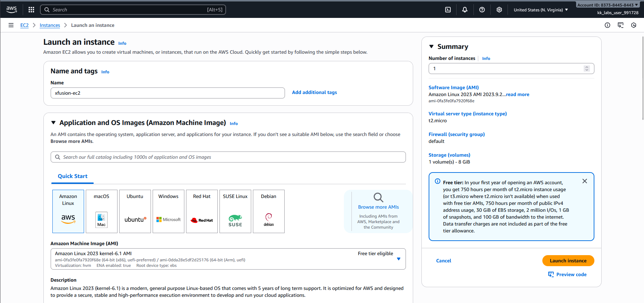This screenshot has height=303, width=644.
Task: Open the region selector United States (N. Virginia)
Action: click(541, 10)
